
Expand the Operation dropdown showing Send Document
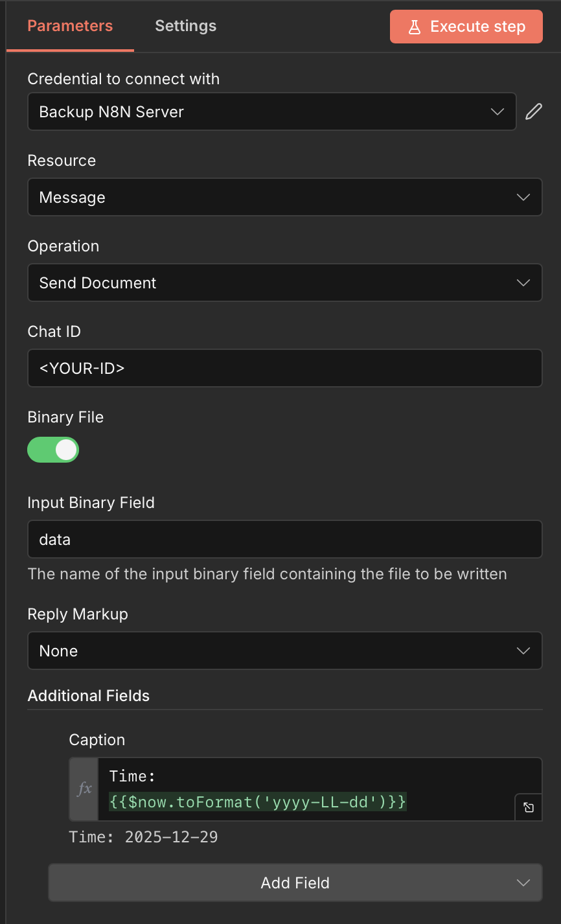tap(284, 283)
